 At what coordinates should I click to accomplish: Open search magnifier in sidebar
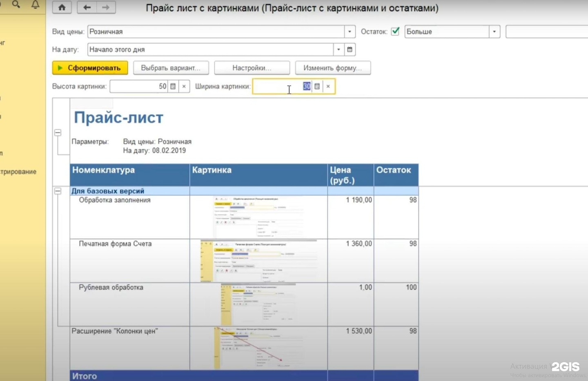(16, 4)
